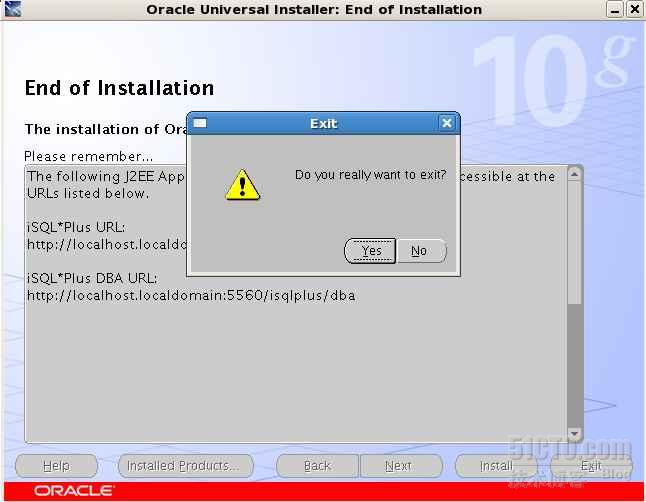The height and width of the screenshot is (502, 646).
Task: Choose No in the Exit dialog
Action: (421, 251)
